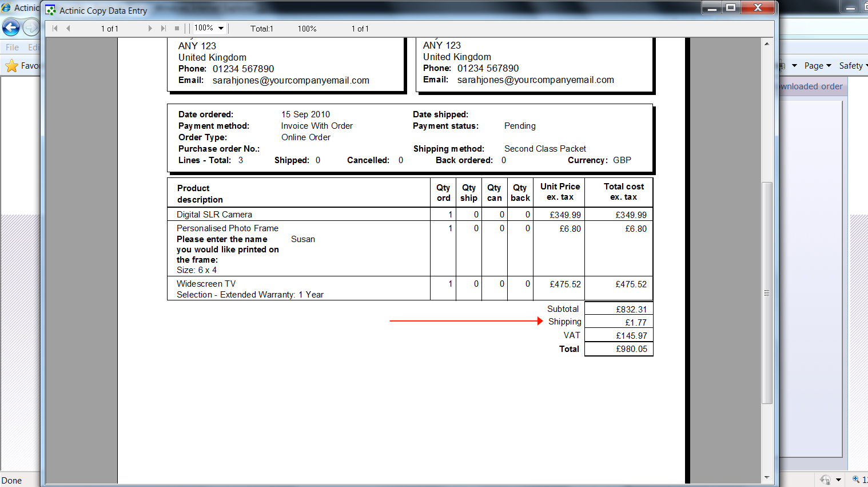The image size is (868, 487).
Task: Click the scroll up arrow in report
Action: pyautogui.click(x=767, y=44)
